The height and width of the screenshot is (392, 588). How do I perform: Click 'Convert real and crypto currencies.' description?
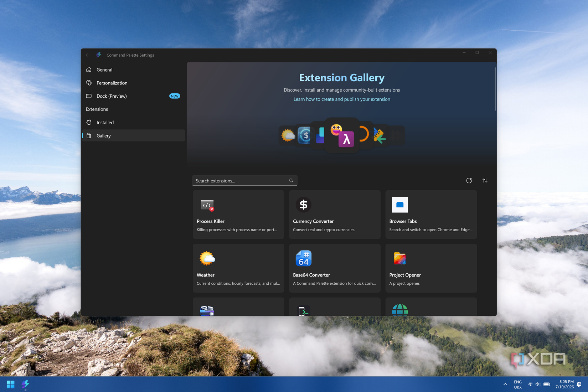tap(324, 230)
